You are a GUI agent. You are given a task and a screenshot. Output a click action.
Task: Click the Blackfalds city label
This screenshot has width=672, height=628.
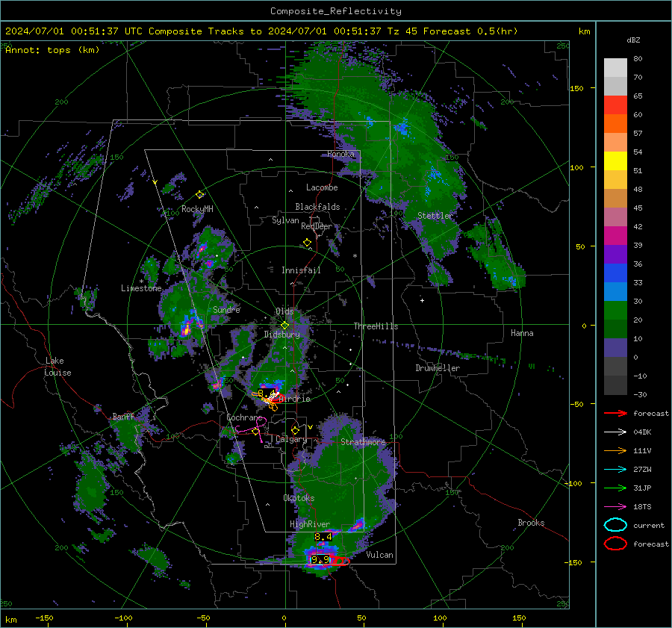click(317, 207)
